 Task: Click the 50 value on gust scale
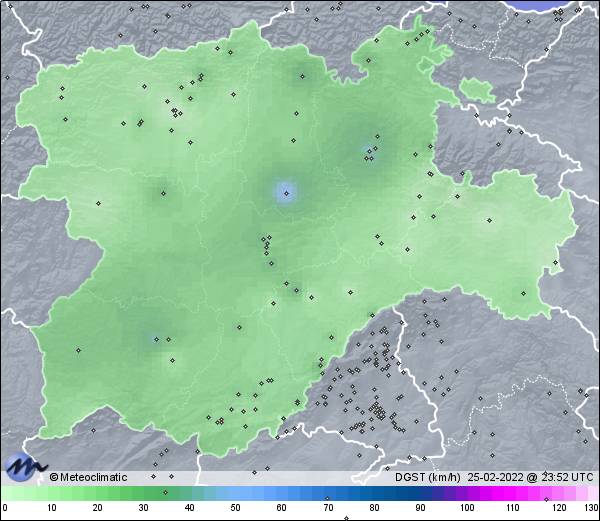(235, 508)
